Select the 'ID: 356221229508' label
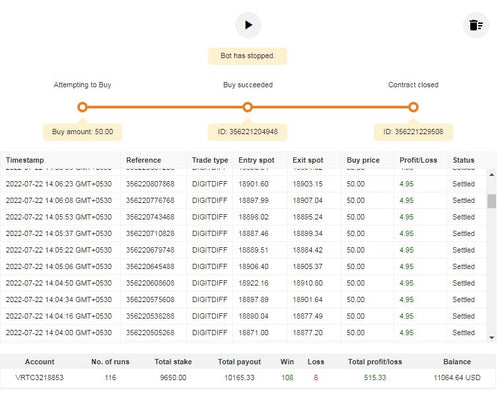The image size is (500, 396). click(413, 132)
